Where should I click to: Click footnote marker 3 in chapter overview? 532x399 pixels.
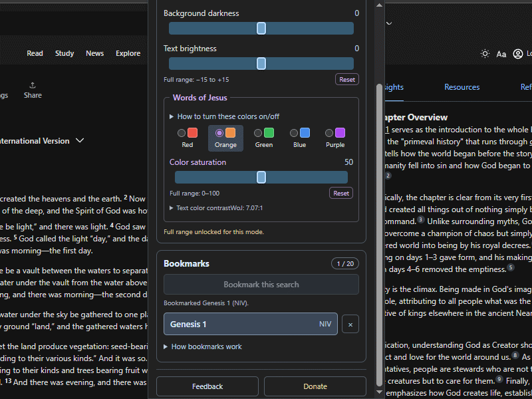point(420,219)
